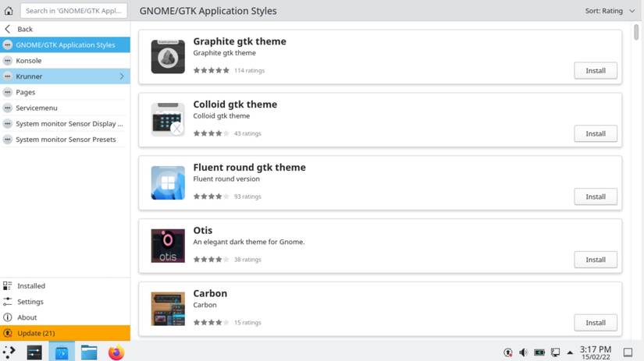Click the show desktop icon
Viewport: 644px width, 361px height.
tap(628, 352)
